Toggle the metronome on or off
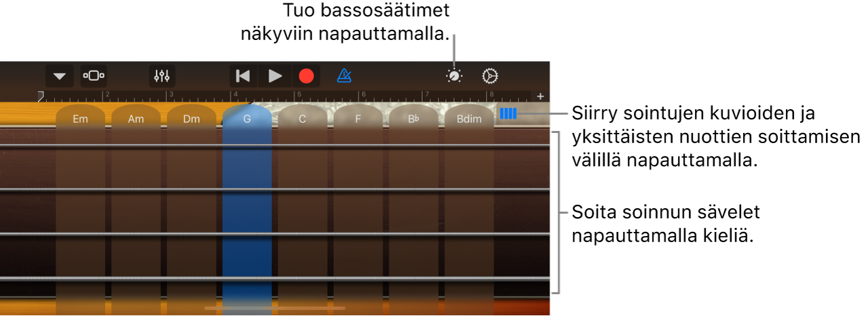This screenshot has width=868, height=316. 345,76
